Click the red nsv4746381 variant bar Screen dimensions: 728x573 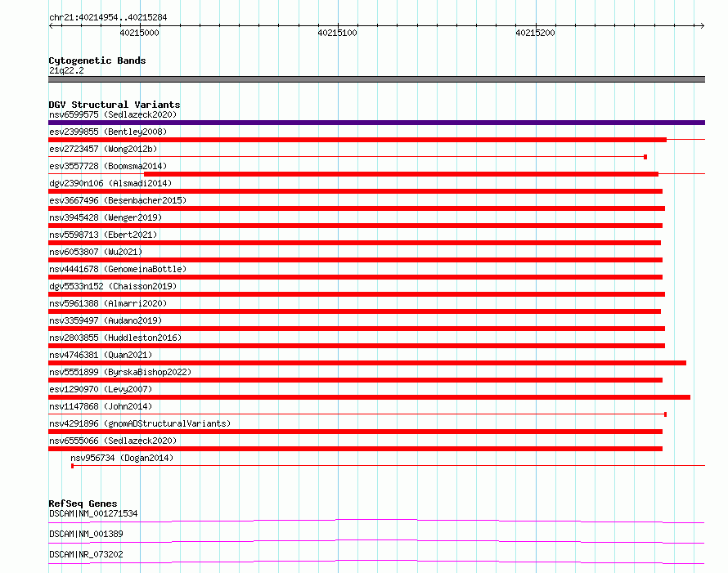click(367, 363)
